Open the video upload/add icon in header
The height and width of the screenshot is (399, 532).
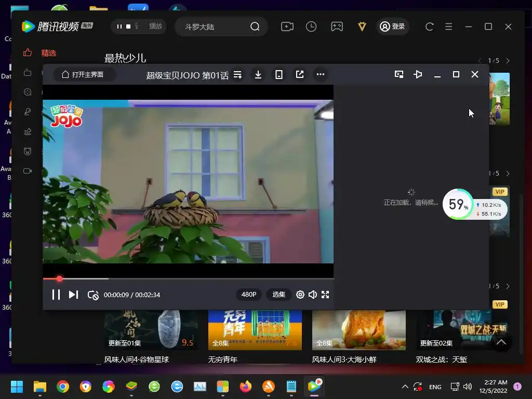click(x=287, y=26)
